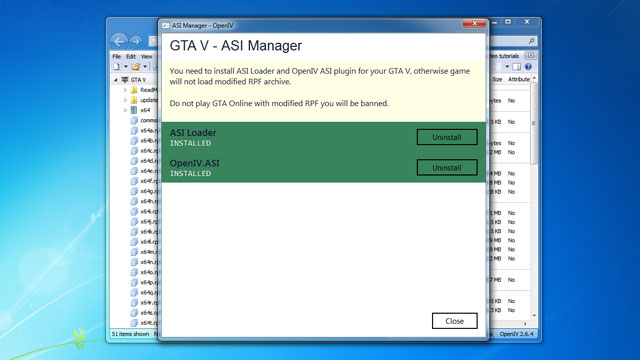Select the ReadMe folder icon in tree
This screenshot has height=360, width=640.
point(134,90)
